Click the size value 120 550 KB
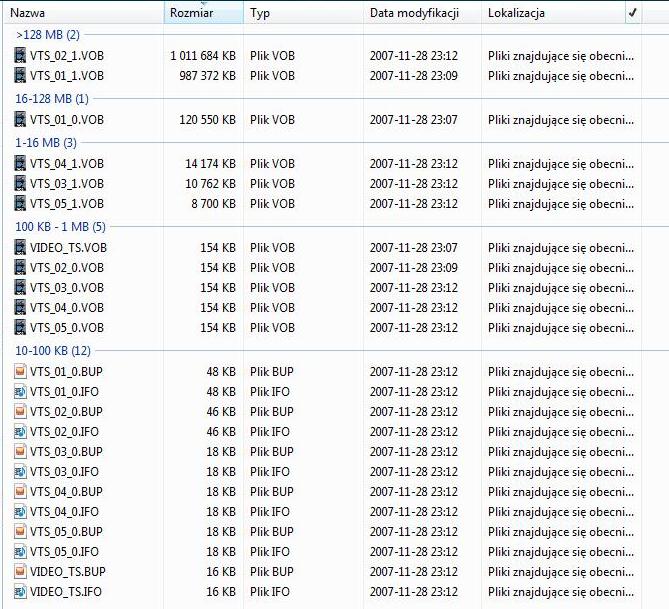Viewport: 669px width, 609px height. [208, 120]
